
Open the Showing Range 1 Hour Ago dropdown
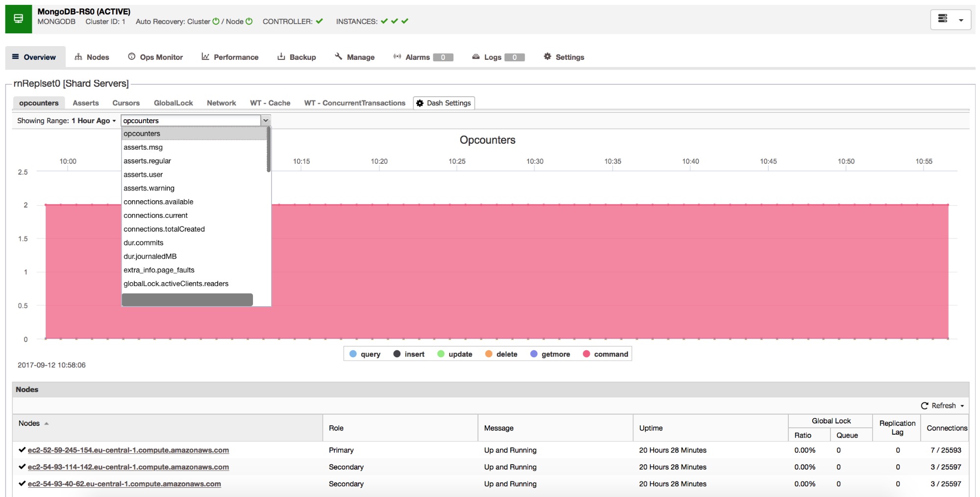pyautogui.click(x=67, y=121)
